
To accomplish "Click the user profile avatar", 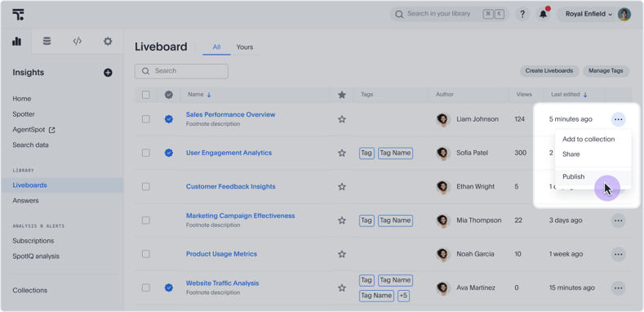I will click(x=624, y=15).
